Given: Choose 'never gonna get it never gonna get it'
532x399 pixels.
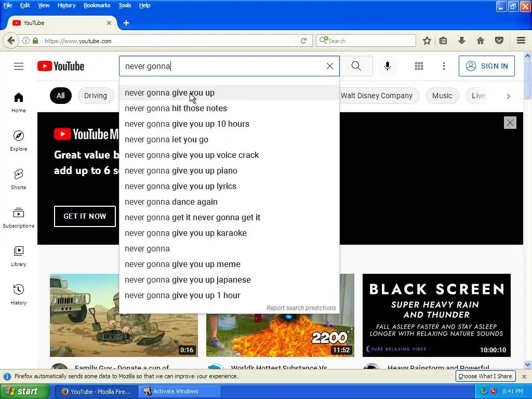Looking at the screenshot, I should click(x=229, y=218).
